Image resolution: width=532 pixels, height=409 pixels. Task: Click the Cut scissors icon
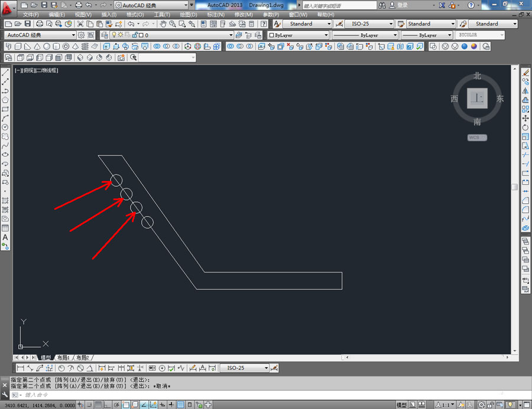[80, 24]
